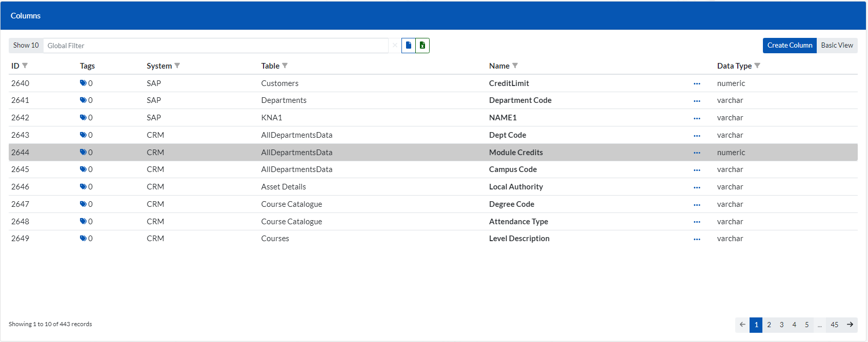This screenshot has width=868, height=342.
Task: Open the ellipsis menu for Module Credits
Action: 697,153
